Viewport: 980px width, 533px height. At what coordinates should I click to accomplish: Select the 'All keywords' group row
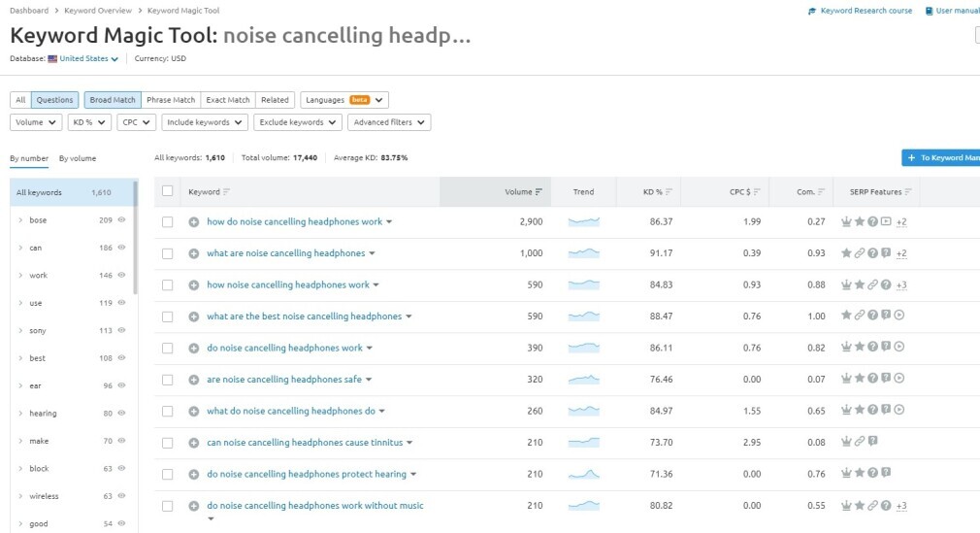[72, 192]
